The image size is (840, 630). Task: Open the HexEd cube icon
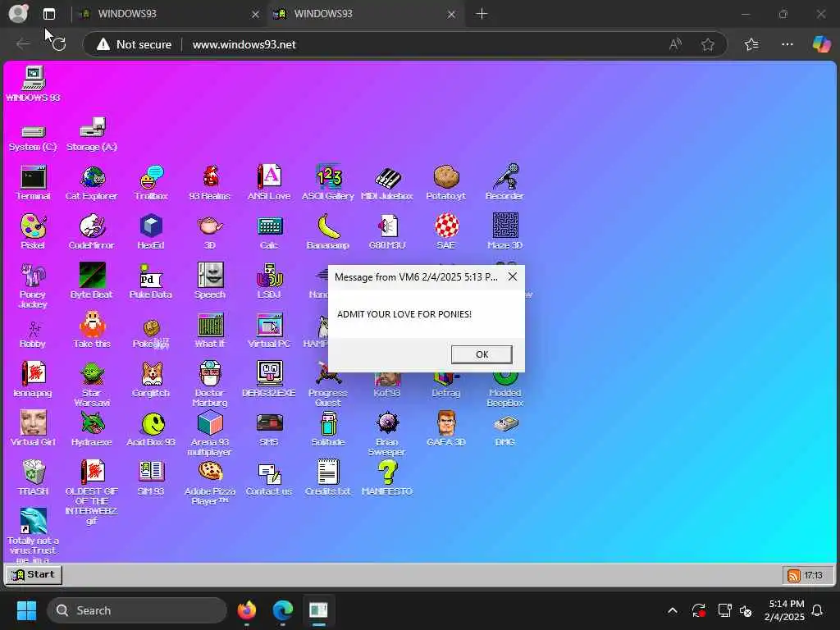151,232
